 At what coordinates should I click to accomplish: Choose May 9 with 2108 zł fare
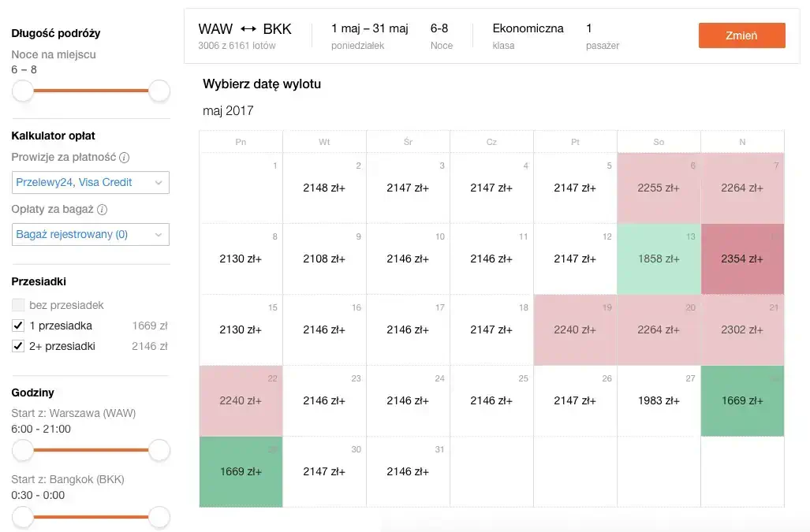click(x=324, y=259)
